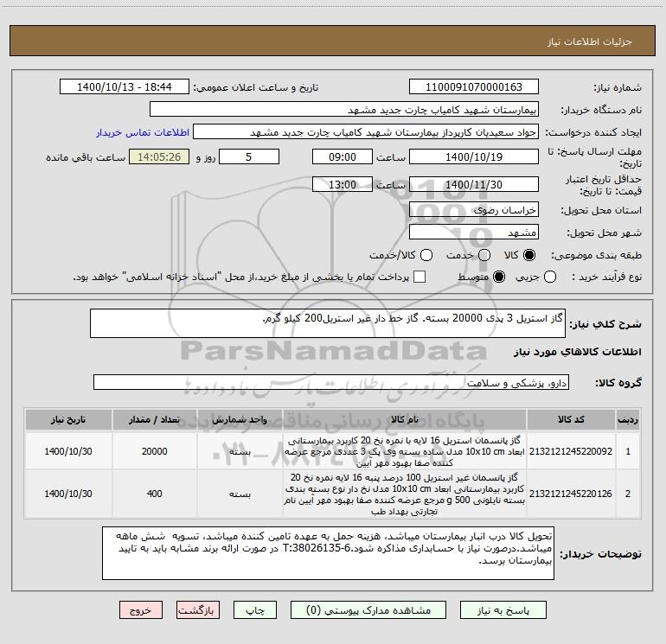The image size is (666, 644).
Task: Click the deadline time field 09:00
Action: click(x=343, y=157)
